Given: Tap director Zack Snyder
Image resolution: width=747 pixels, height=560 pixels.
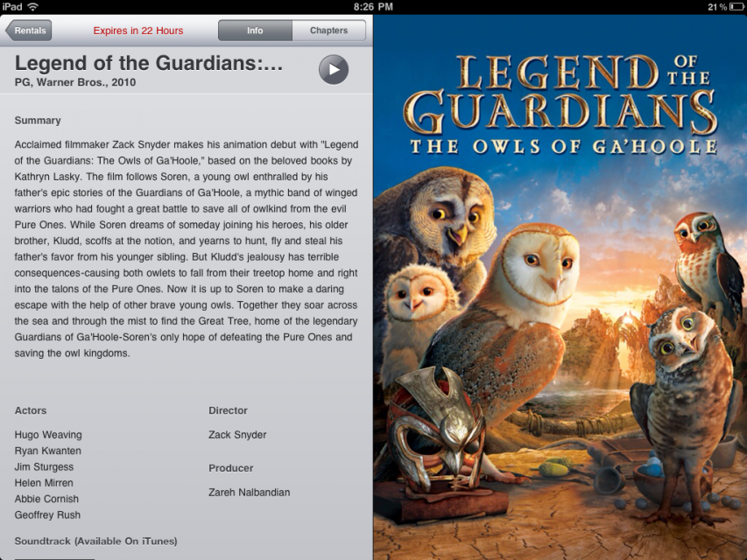Looking at the screenshot, I should [237, 435].
